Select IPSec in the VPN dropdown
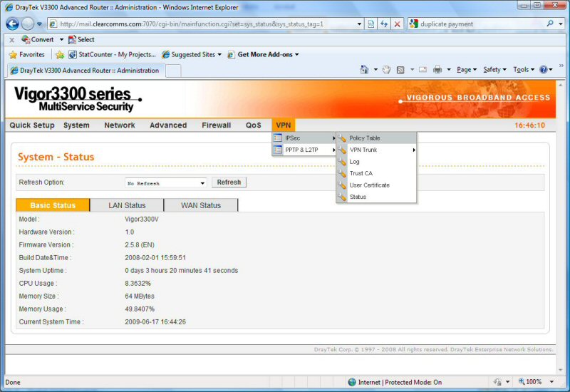The width and height of the screenshot is (570, 392). click(304, 138)
